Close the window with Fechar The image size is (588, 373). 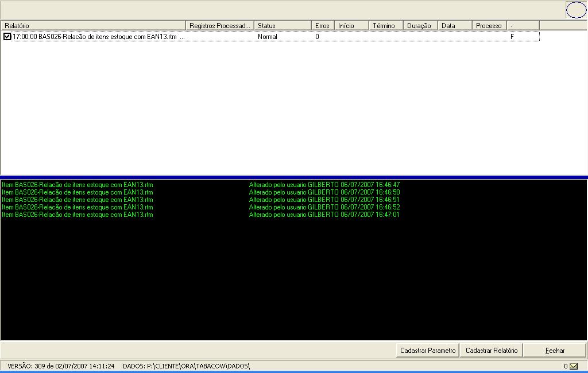click(x=555, y=351)
